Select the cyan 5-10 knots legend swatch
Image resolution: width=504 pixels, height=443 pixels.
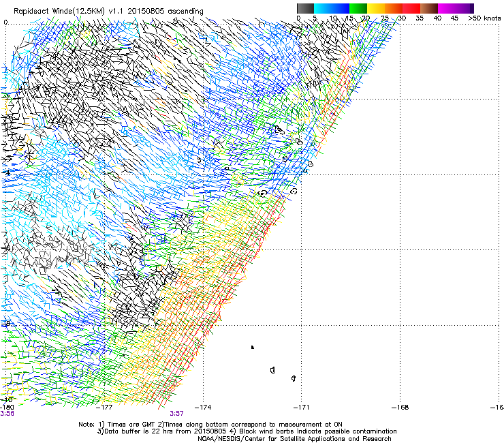click(x=323, y=8)
